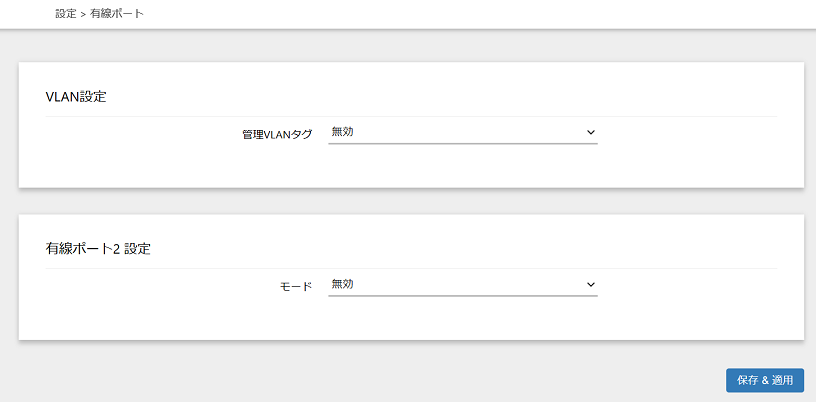
Task: Click the top breadcrumb header bar
Action: pyautogui.click(x=450, y=14)
